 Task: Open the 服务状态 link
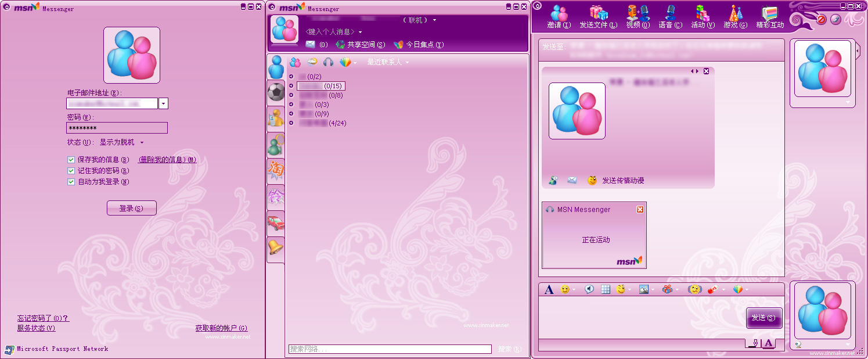(x=36, y=328)
